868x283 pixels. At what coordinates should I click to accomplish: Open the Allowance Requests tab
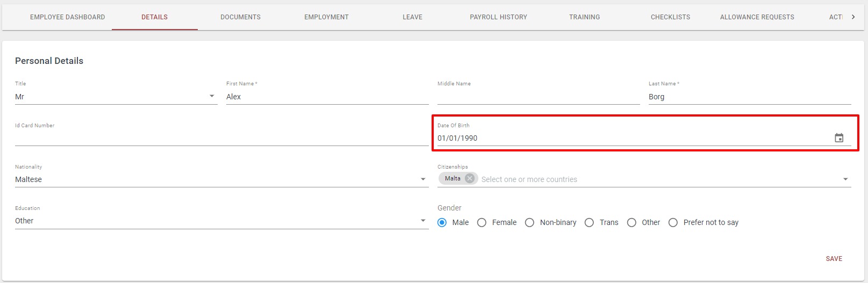coord(757,17)
